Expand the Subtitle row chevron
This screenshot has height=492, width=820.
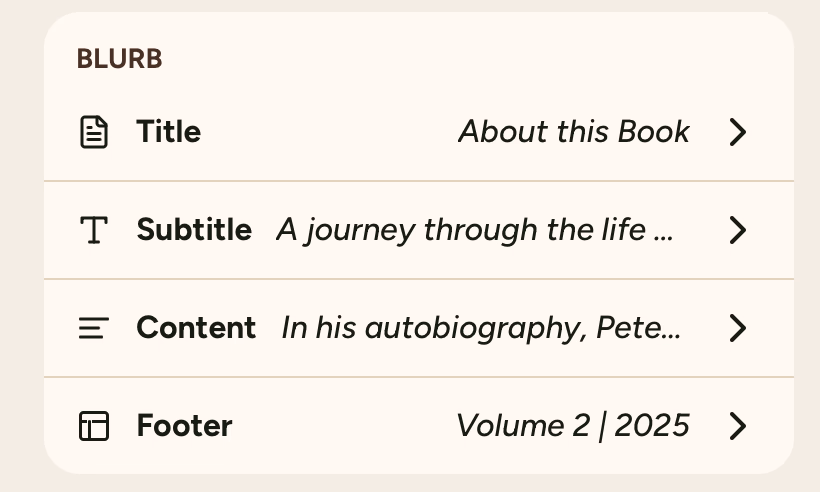click(x=738, y=230)
